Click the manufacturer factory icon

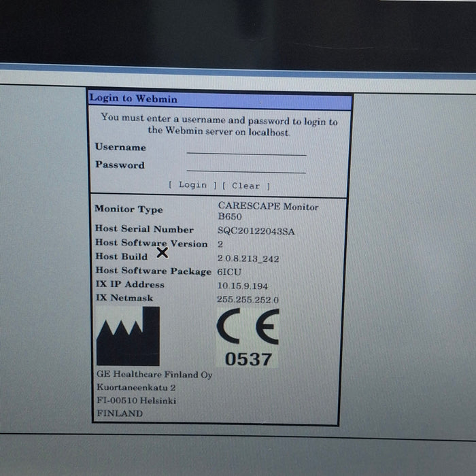click(128, 336)
